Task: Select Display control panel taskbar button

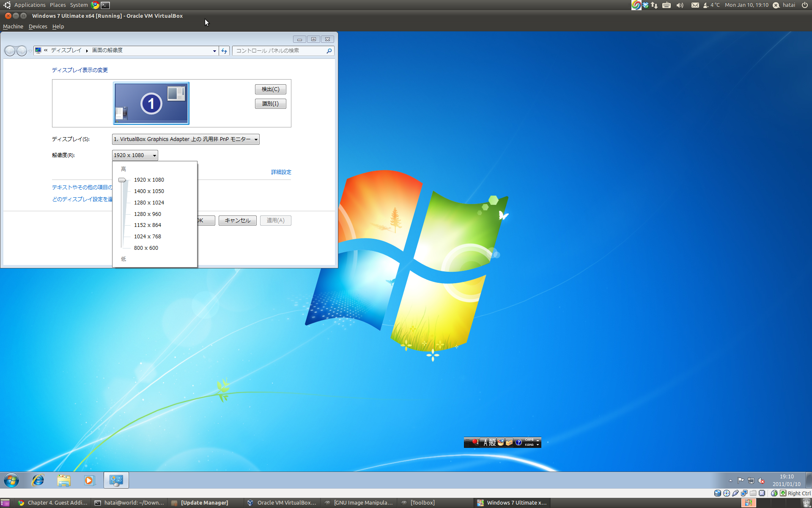Action: [x=116, y=480]
